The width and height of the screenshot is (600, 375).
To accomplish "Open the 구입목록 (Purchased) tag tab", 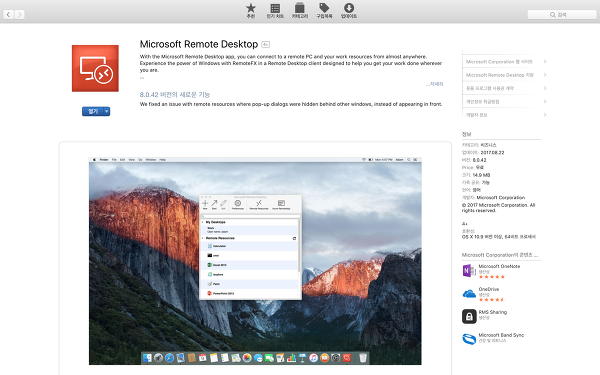I will pyautogui.click(x=324, y=11).
